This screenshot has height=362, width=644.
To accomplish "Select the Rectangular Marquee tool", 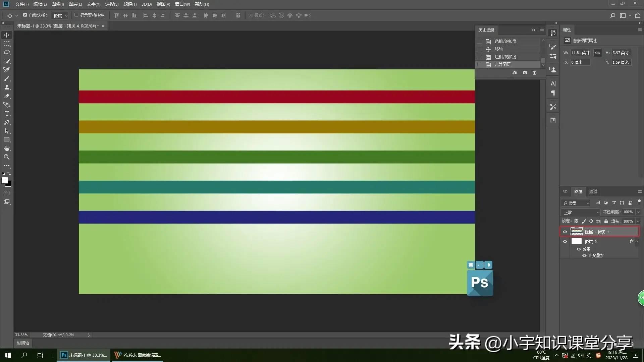I will click(7, 44).
